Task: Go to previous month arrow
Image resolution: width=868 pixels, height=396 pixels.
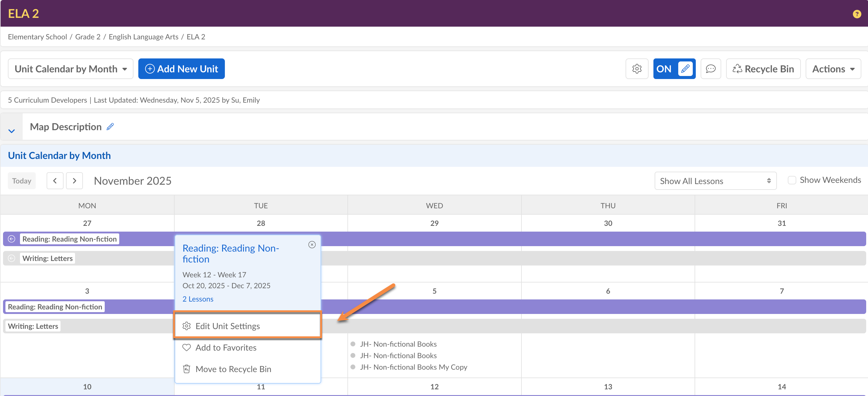Action: (55, 181)
